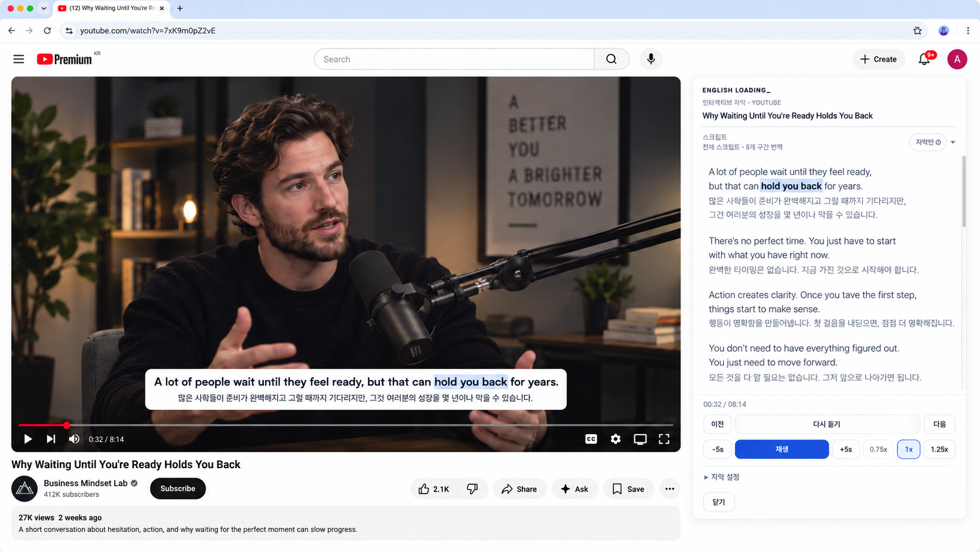Set playback speed to 0.75x

click(878, 449)
